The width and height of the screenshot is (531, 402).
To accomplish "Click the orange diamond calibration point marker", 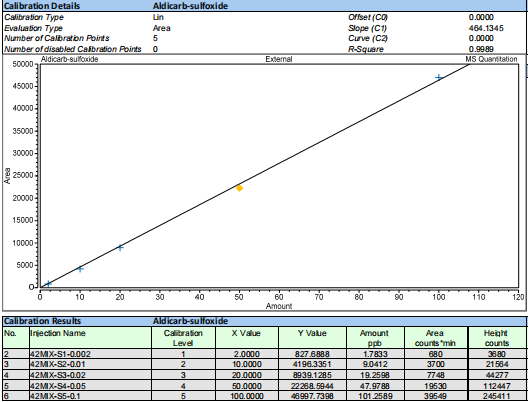I will tap(239, 188).
